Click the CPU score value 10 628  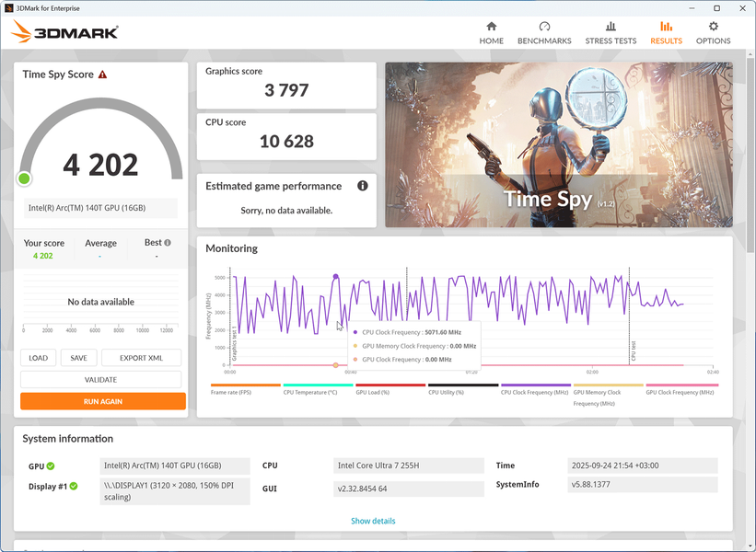(x=286, y=141)
